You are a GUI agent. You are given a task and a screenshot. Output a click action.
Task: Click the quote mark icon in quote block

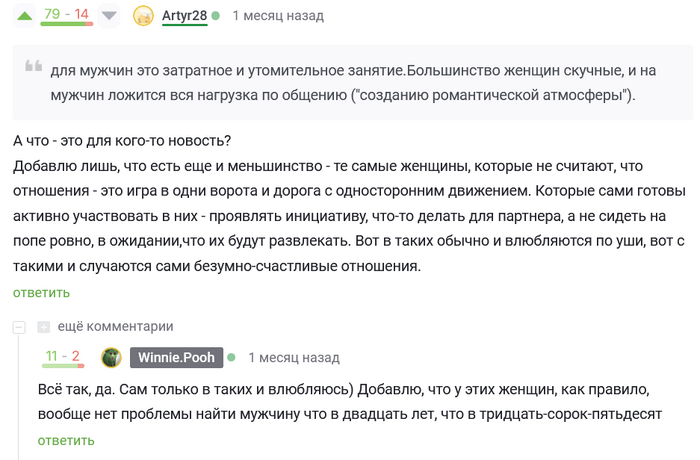pos(33,66)
